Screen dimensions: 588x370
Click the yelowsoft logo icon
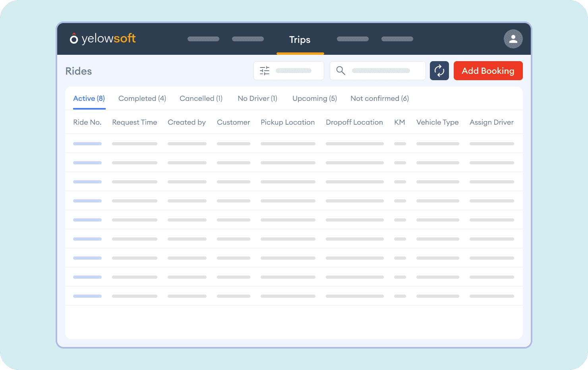pos(73,39)
